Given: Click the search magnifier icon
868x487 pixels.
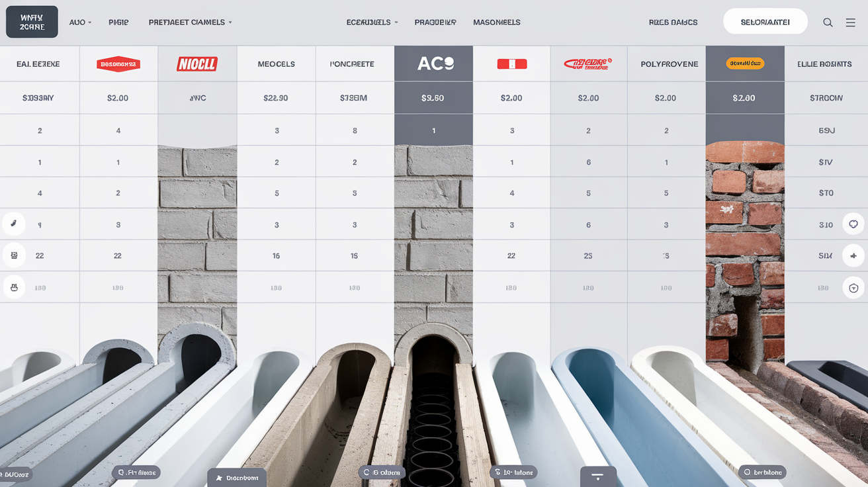Looking at the screenshot, I should 828,22.
